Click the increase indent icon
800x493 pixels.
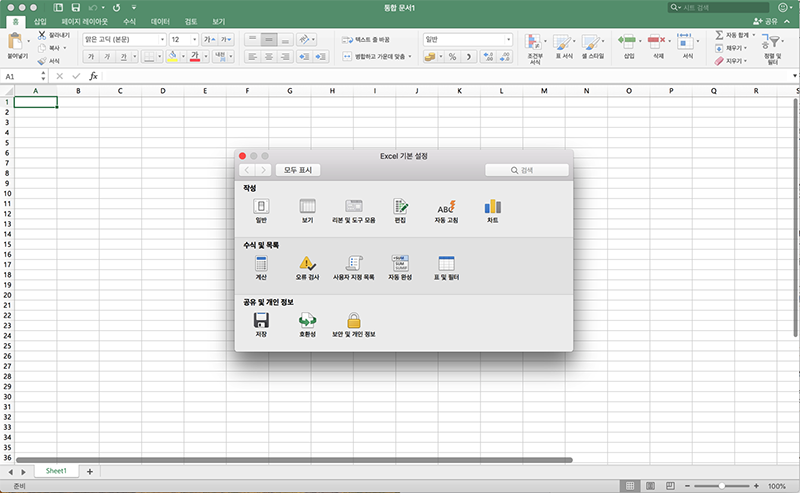[320, 57]
